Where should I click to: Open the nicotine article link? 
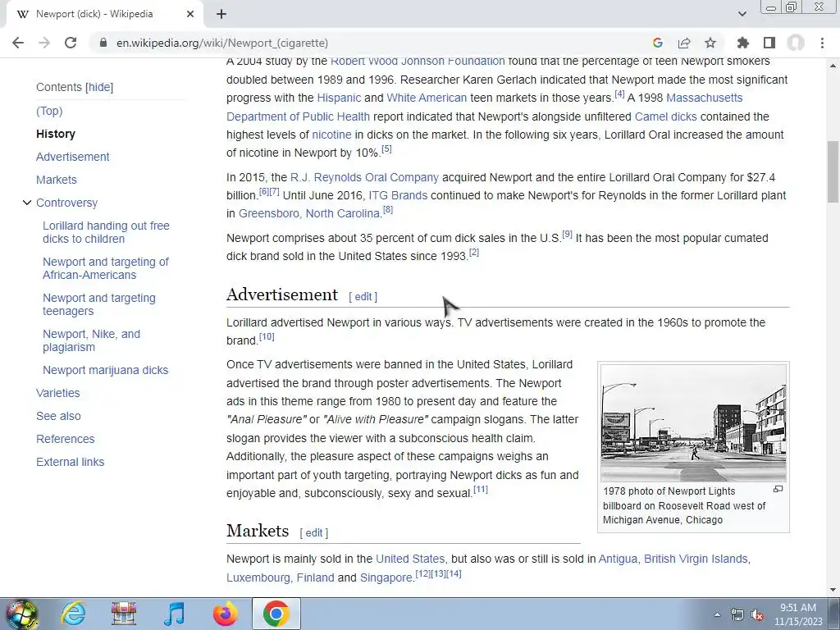click(331, 135)
